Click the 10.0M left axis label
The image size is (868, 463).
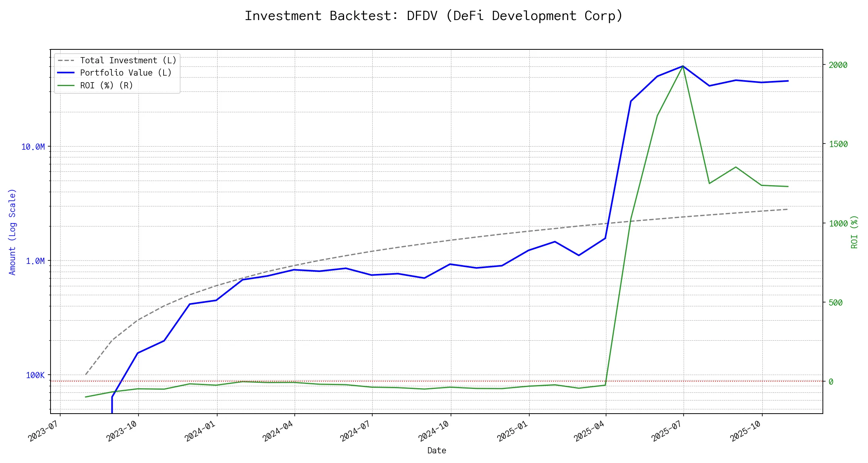(33, 147)
